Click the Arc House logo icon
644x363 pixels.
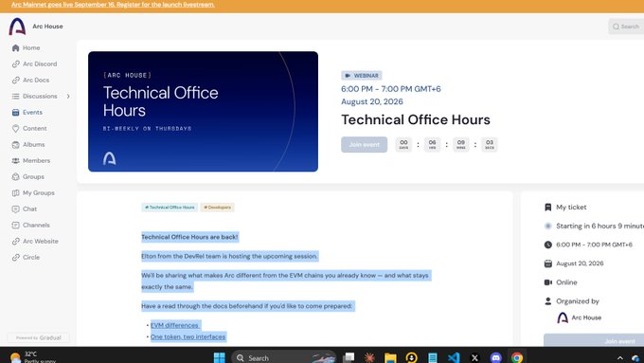(x=17, y=27)
